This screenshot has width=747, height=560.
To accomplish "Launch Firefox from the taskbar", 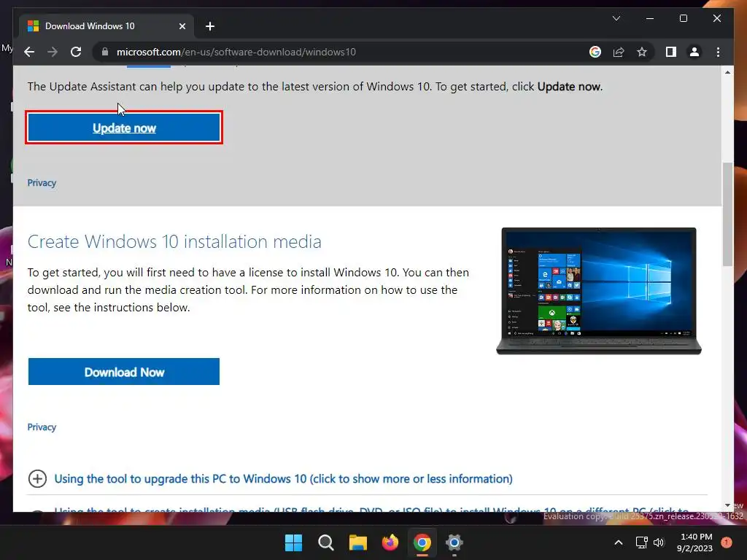I will tap(390, 542).
